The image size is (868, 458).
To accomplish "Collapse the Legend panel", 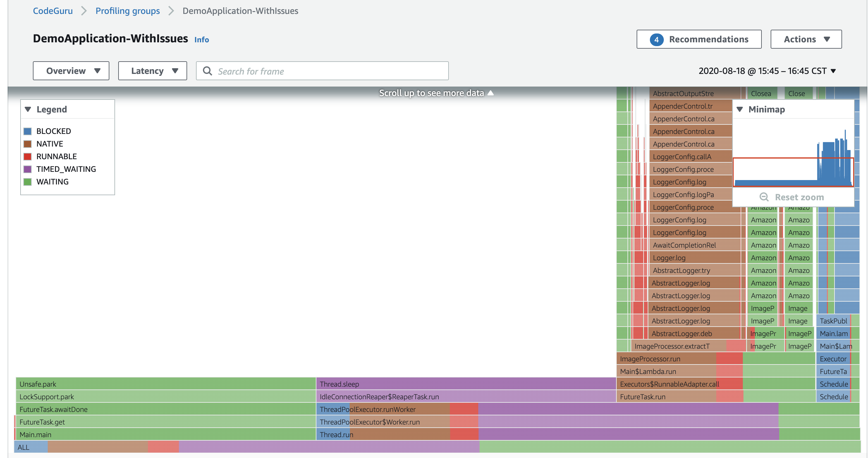I will (28, 110).
